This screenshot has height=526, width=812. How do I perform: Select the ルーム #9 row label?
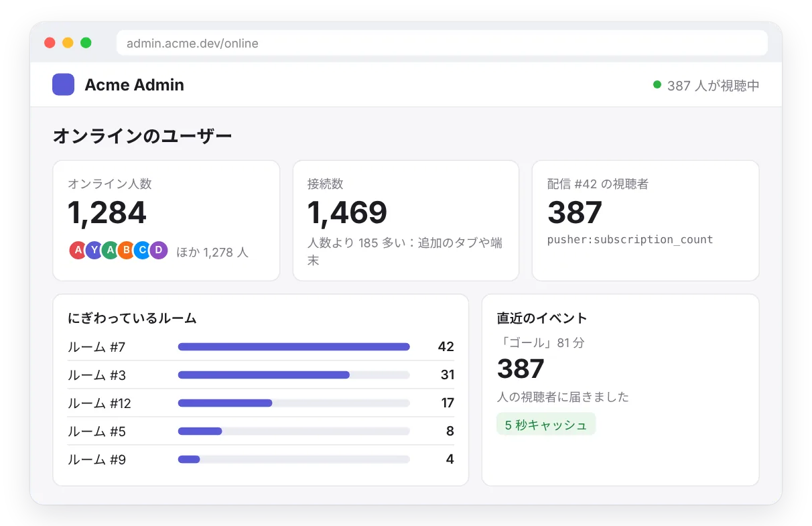pos(96,460)
